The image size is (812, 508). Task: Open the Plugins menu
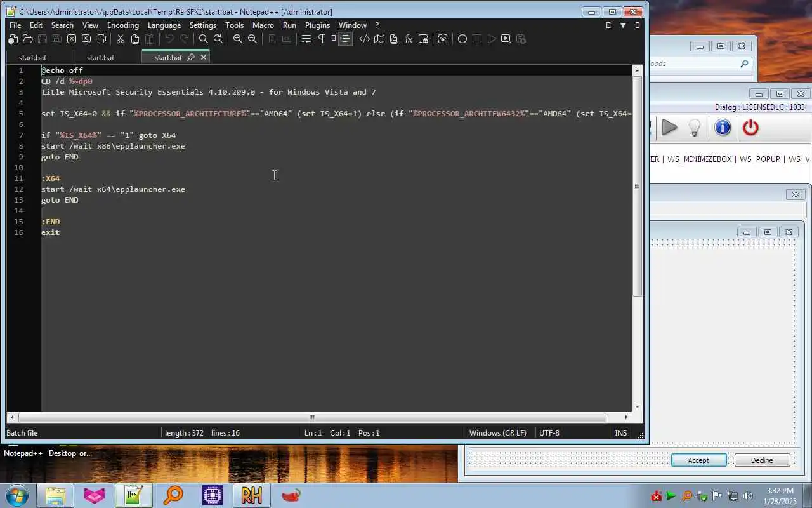[x=317, y=25]
